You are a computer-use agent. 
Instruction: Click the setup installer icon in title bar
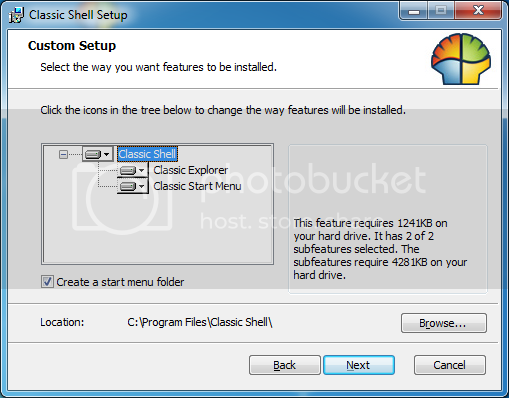(x=16, y=15)
